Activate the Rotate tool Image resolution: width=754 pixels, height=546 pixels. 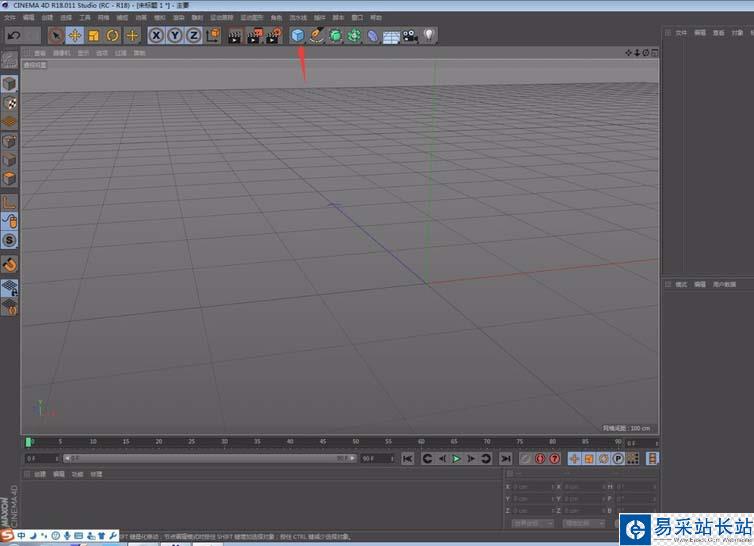coord(113,35)
